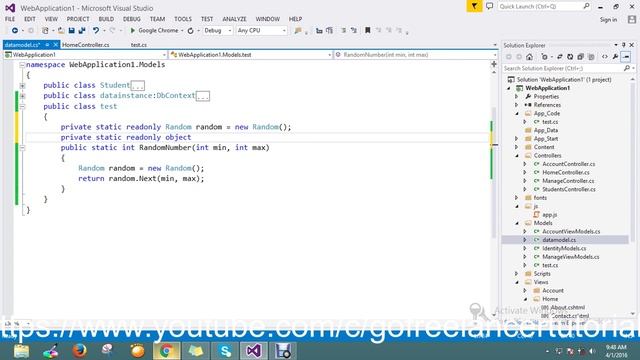
Task: Click Solution Explorer Sync with Active Document icon
Action: click(560, 57)
